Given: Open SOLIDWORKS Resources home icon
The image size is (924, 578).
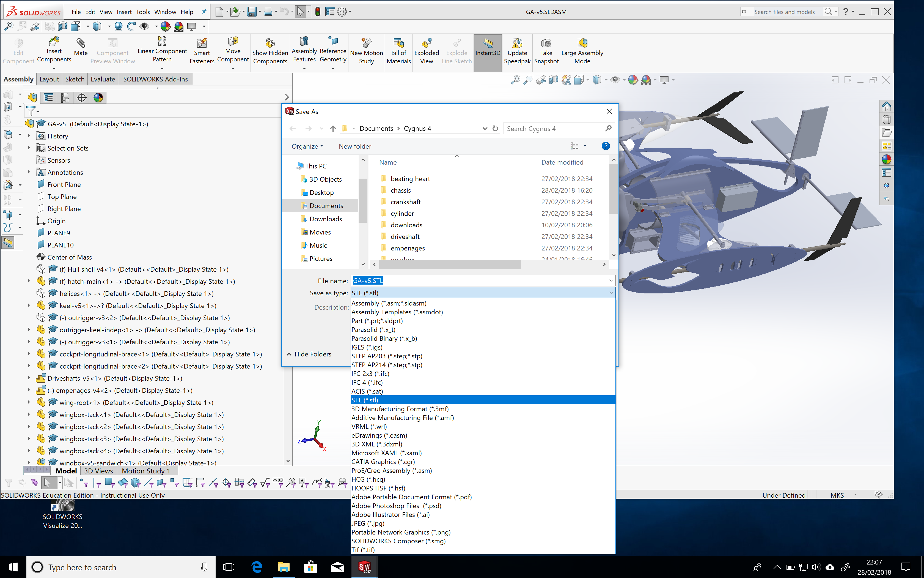Looking at the screenshot, I should pyautogui.click(x=887, y=106).
